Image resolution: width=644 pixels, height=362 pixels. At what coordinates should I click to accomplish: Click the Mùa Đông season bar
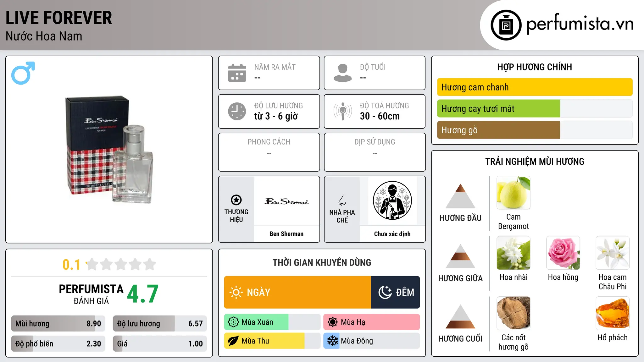point(372,341)
